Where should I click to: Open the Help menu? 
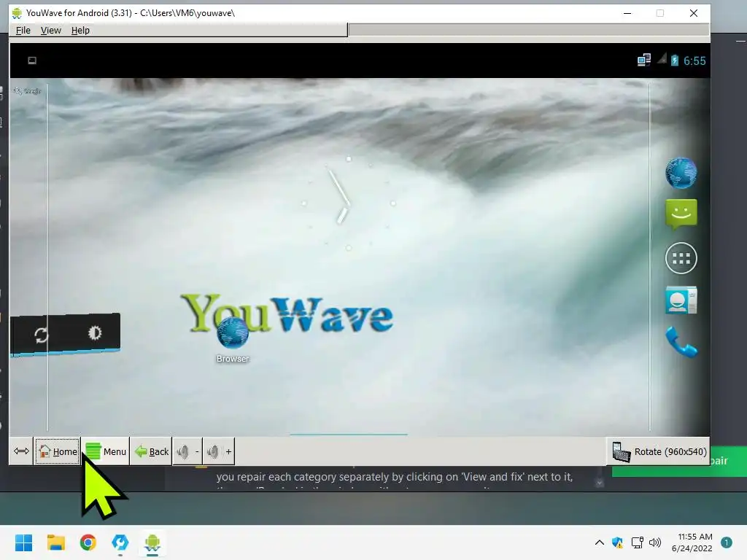[80, 30]
